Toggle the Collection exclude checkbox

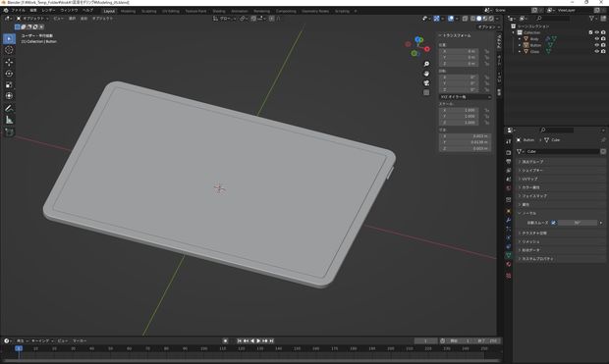point(590,32)
